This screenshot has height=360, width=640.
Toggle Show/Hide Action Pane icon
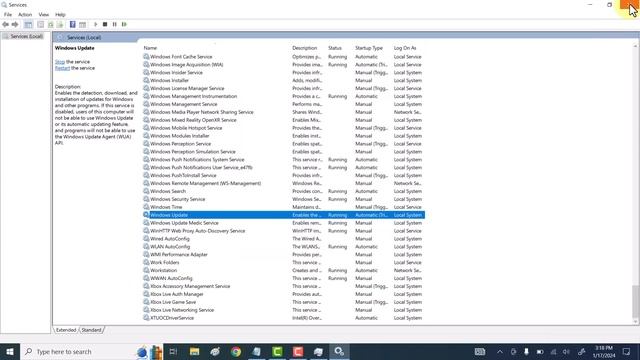tap(82, 24)
